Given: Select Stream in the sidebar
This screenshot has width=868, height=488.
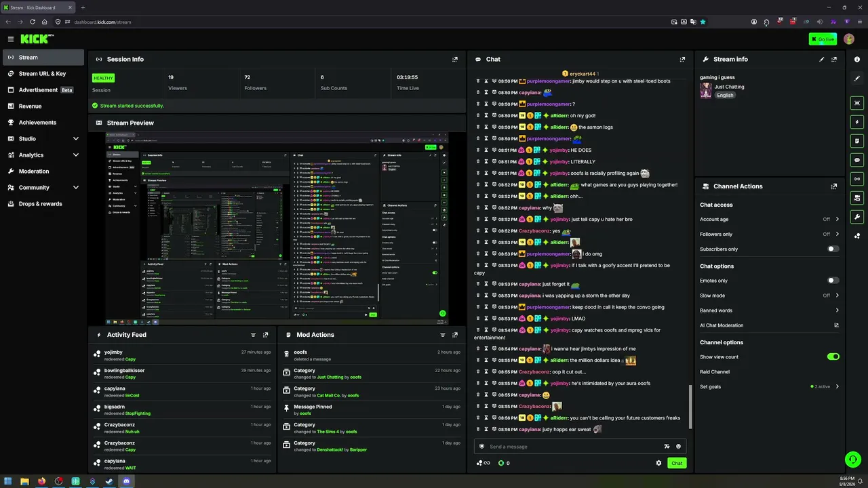Looking at the screenshot, I should click(x=43, y=58).
